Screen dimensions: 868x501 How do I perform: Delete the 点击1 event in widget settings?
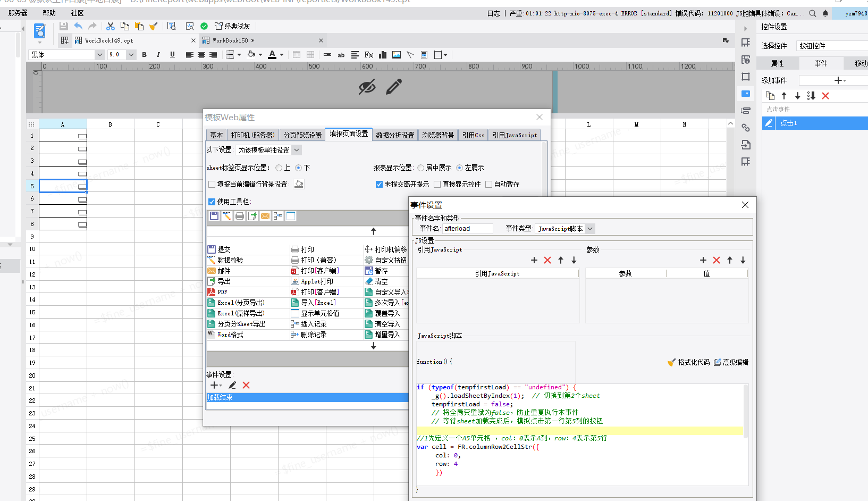click(825, 96)
